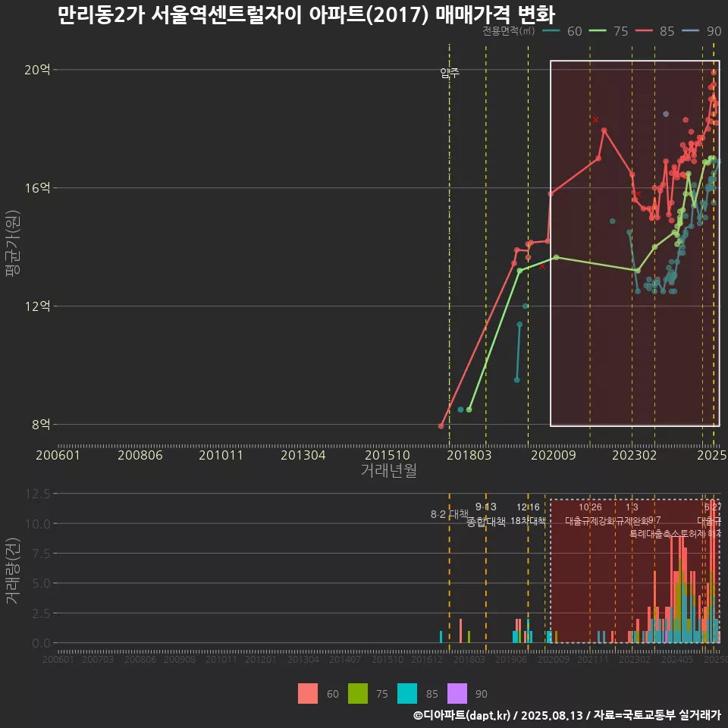This screenshot has width=728, height=728.
Task: Click the '202302' label on price chart axis
Action: coord(634,455)
